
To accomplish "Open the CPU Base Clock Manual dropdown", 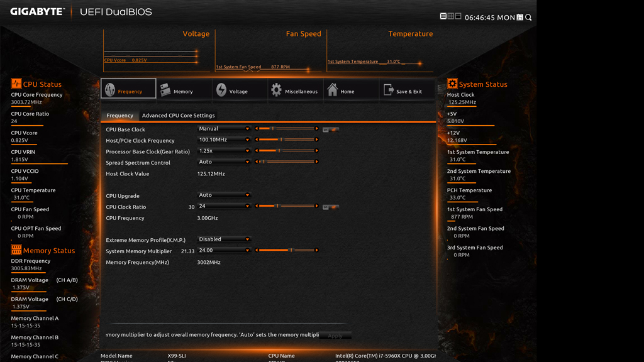I will point(224,129).
